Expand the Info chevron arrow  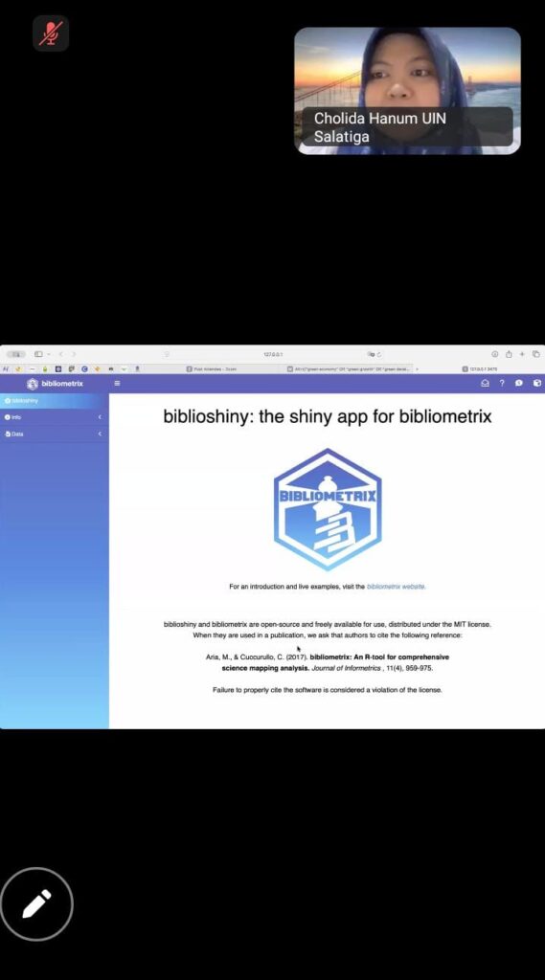tap(100, 417)
